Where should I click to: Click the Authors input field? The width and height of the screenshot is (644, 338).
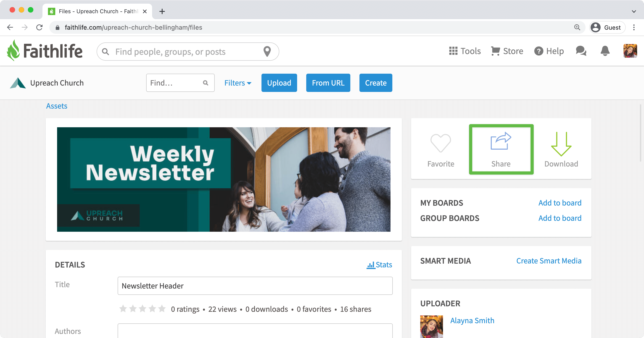(x=255, y=330)
